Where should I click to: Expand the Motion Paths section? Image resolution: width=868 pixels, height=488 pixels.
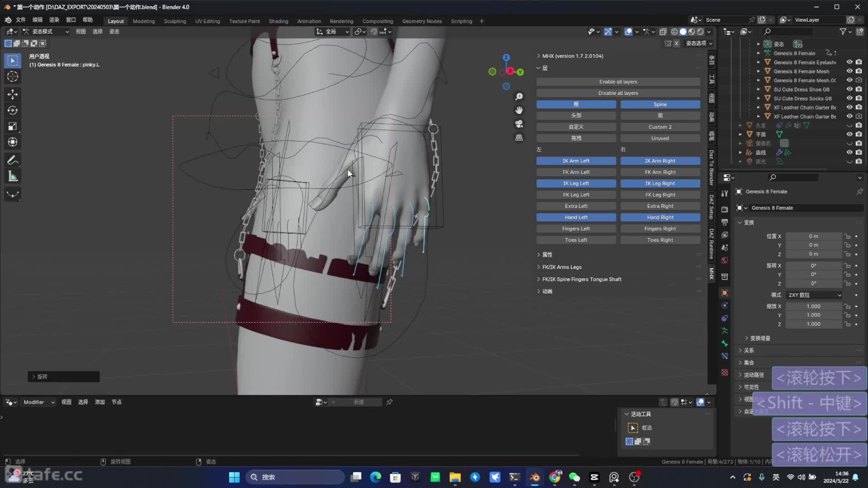[x=754, y=375]
